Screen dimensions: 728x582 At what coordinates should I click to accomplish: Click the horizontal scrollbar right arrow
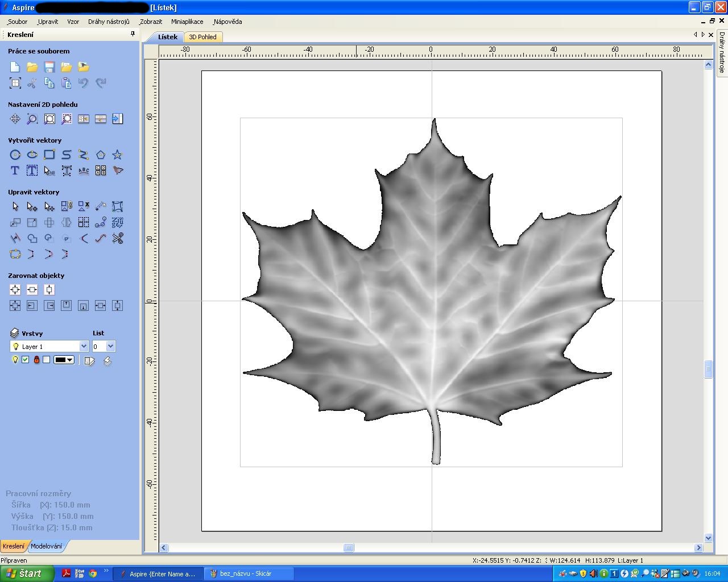click(698, 548)
